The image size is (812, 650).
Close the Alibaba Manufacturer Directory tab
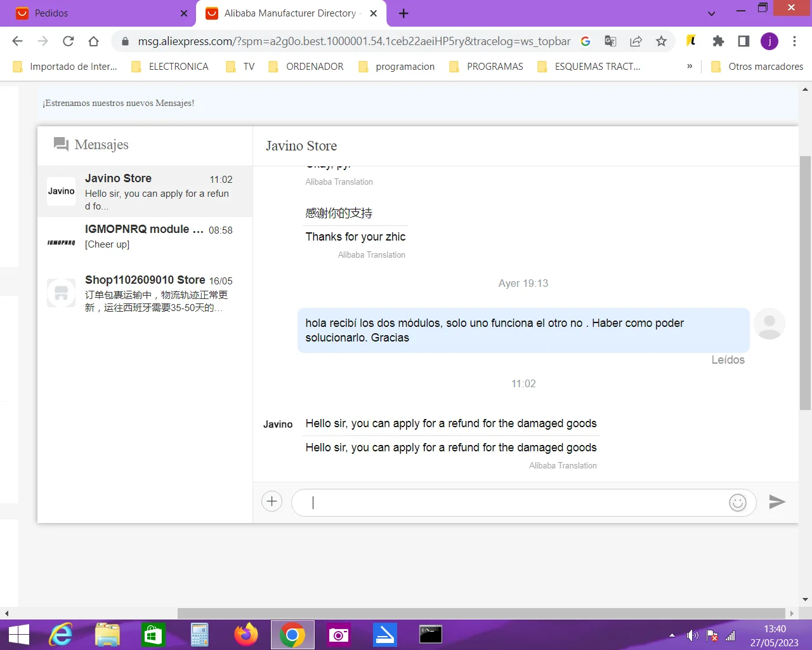tap(374, 13)
